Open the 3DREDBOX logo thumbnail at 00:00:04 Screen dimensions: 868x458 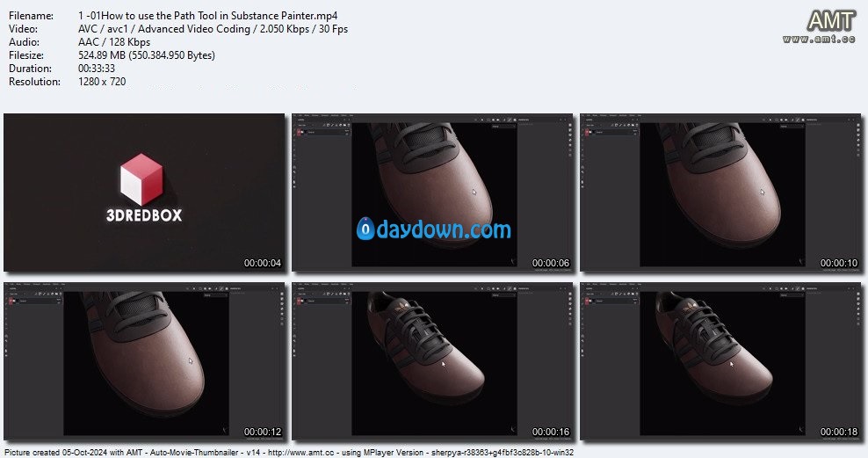tap(144, 193)
